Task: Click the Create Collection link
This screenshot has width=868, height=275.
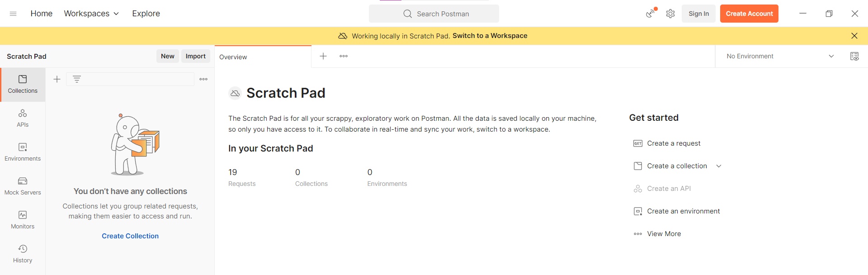Action: click(130, 236)
